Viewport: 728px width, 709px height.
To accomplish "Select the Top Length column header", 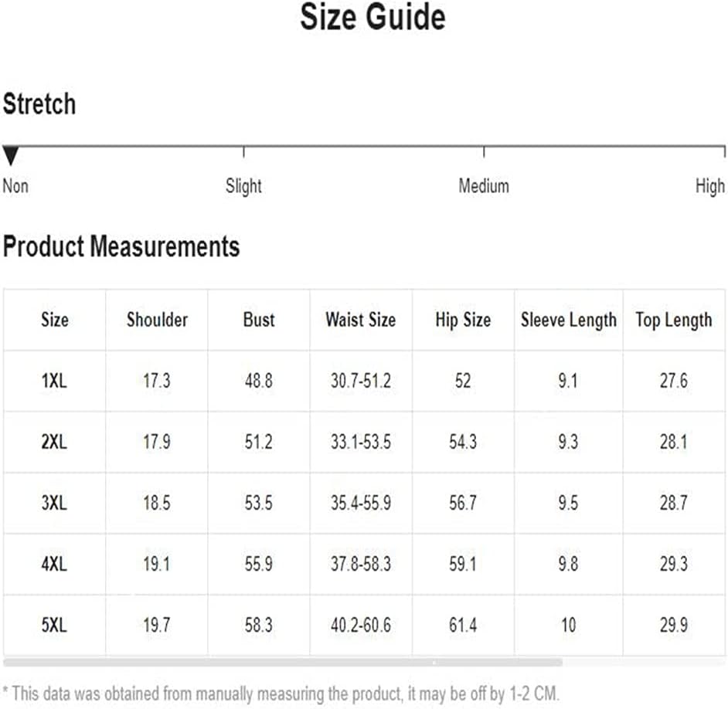I will (x=674, y=321).
